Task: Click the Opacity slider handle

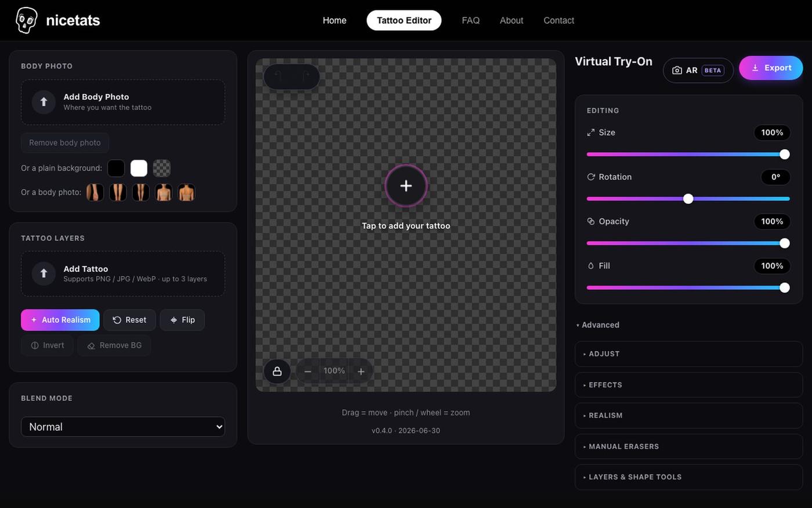Action: pos(785,243)
